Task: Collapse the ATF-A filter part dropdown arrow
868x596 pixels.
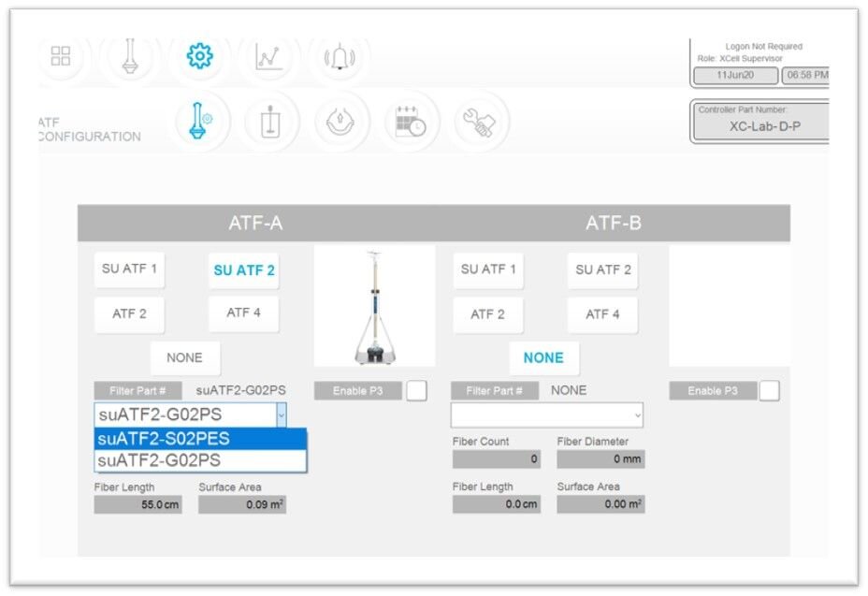Action: pyautogui.click(x=282, y=414)
